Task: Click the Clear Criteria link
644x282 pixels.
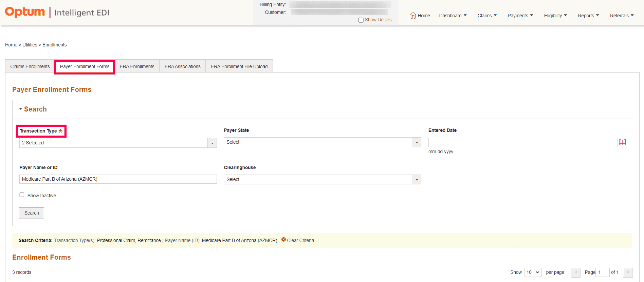Action: pyautogui.click(x=300, y=240)
